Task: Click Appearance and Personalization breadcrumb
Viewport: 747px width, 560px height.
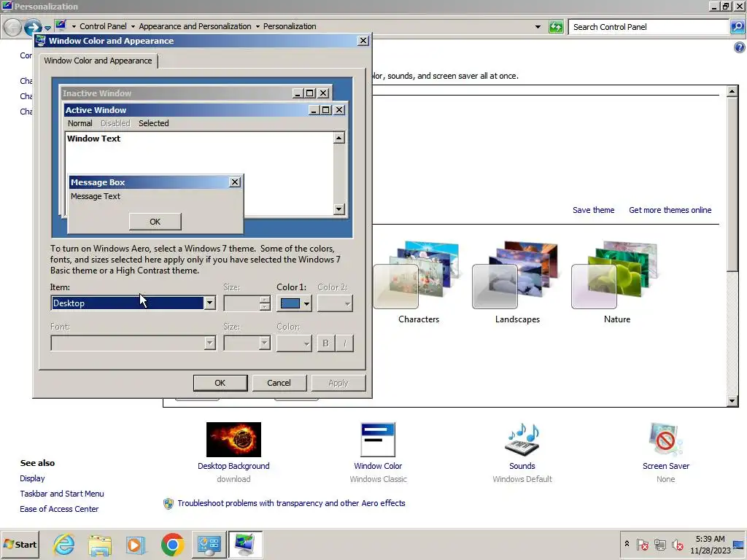Action: [x=195, y=27]
